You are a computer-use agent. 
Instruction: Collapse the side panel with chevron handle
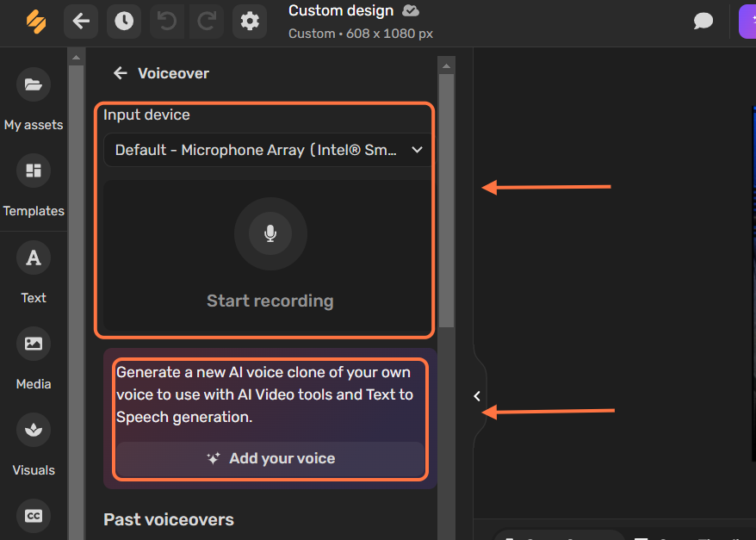[x=477, y=396]
